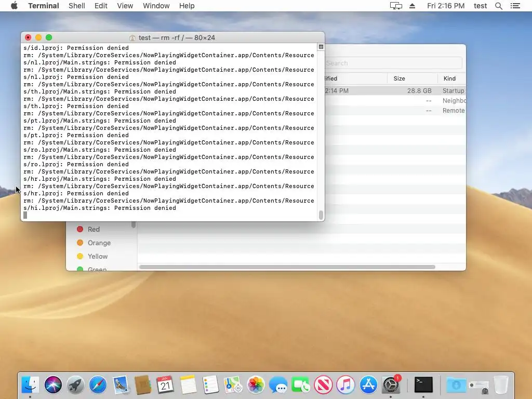Click 's/hi.lproj/Main.strings: Permission denied' line
Image resolution: width=532 pixels, height=399 pixels.
point(100,208)
